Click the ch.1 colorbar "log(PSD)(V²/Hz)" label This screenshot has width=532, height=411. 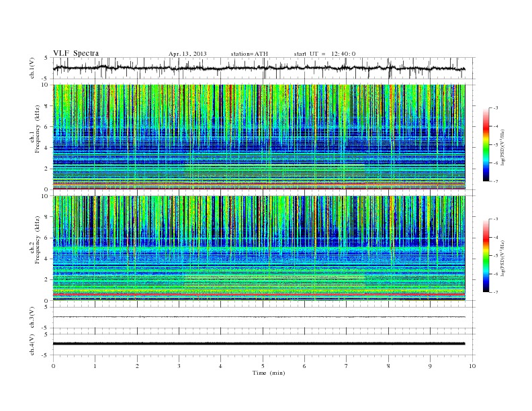pyautogui.click(x=502, y=148)
